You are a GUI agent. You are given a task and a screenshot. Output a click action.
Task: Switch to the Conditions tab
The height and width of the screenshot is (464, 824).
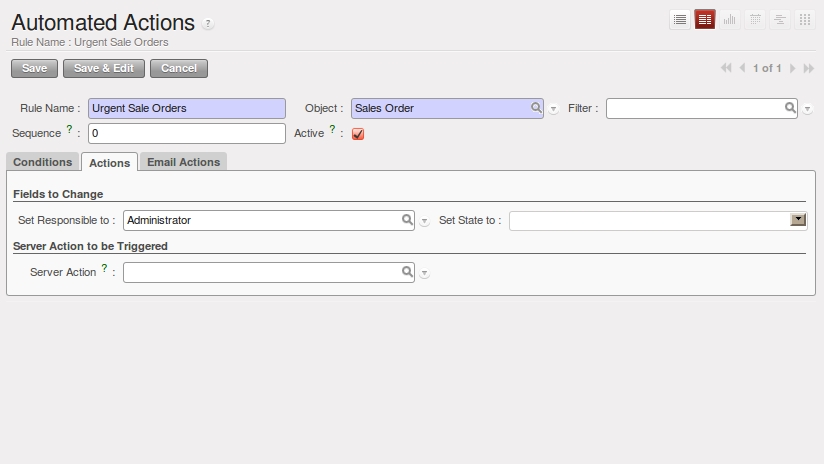coord(43,162)
